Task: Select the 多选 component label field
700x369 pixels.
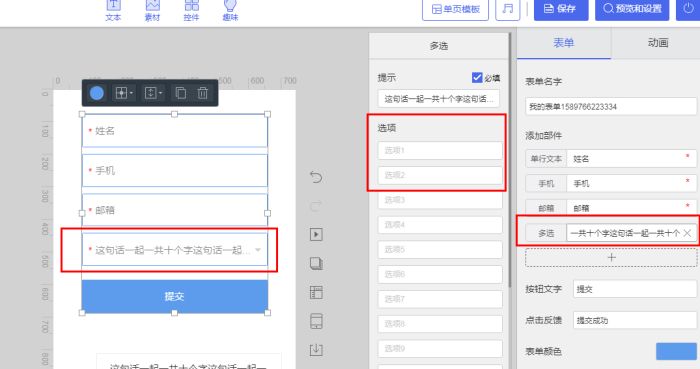Action: point(546,233)
